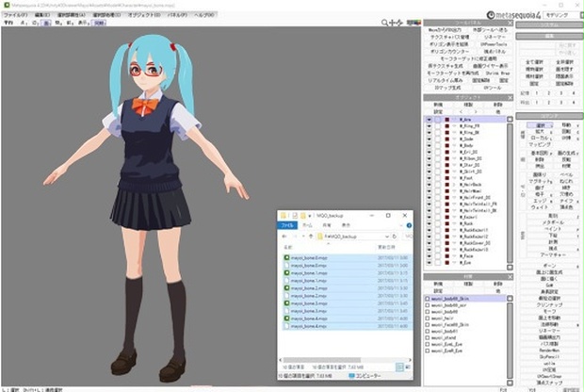Click the 選択 command button
Screen dimensions: 584x392
point(540,125)
